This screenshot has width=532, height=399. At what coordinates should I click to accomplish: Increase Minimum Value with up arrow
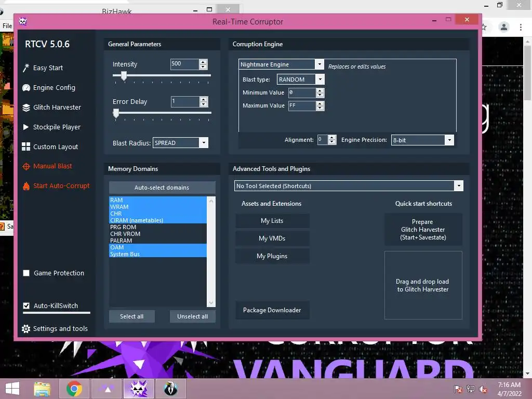tap(320, 90)
